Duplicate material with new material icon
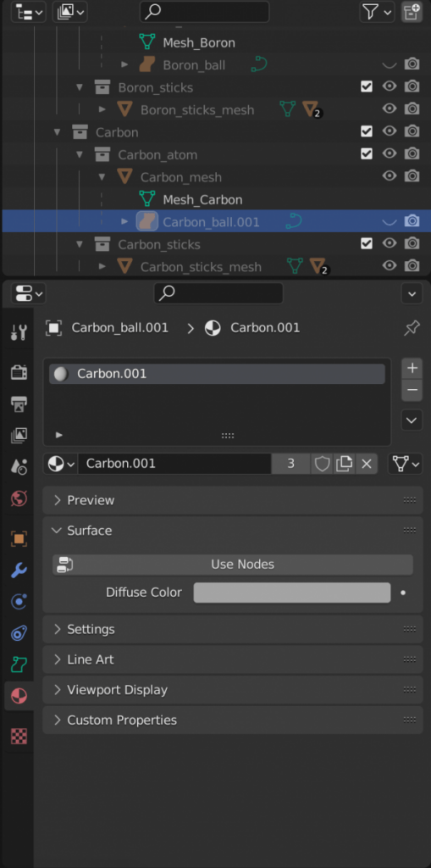431x868 pixels. 344,464
